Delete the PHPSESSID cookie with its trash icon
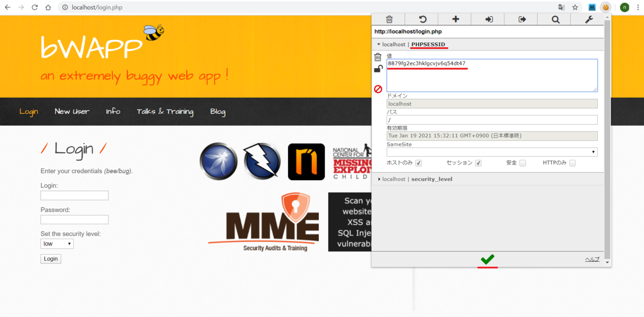The width and height of the screenshot is (644, 317). [378, 57]
